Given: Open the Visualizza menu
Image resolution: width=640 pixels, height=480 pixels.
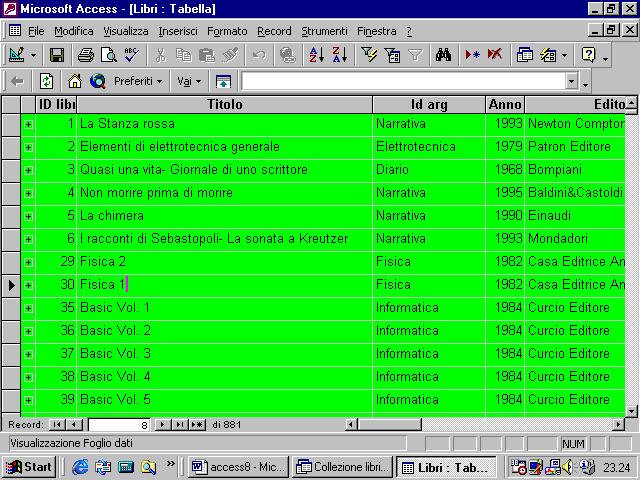Looking at the screenshot, I should click(x=126, y=31).
